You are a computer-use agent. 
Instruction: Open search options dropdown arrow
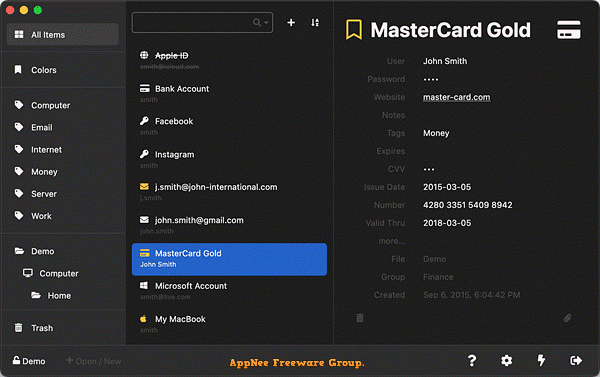[x=266, y=23]
